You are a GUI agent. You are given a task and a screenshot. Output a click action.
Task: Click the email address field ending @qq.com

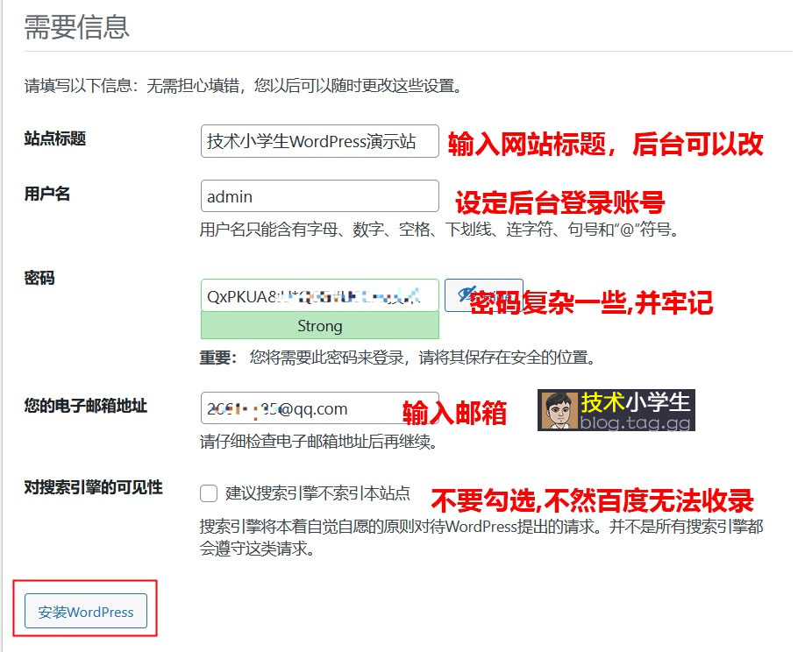(319, 408)
